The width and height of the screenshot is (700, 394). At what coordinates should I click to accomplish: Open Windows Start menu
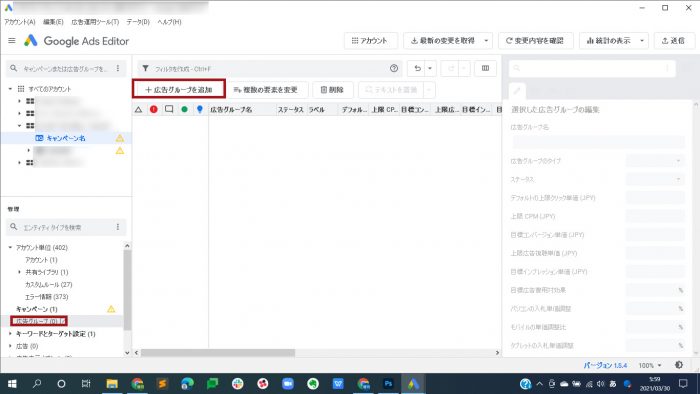tap(12, 384)
